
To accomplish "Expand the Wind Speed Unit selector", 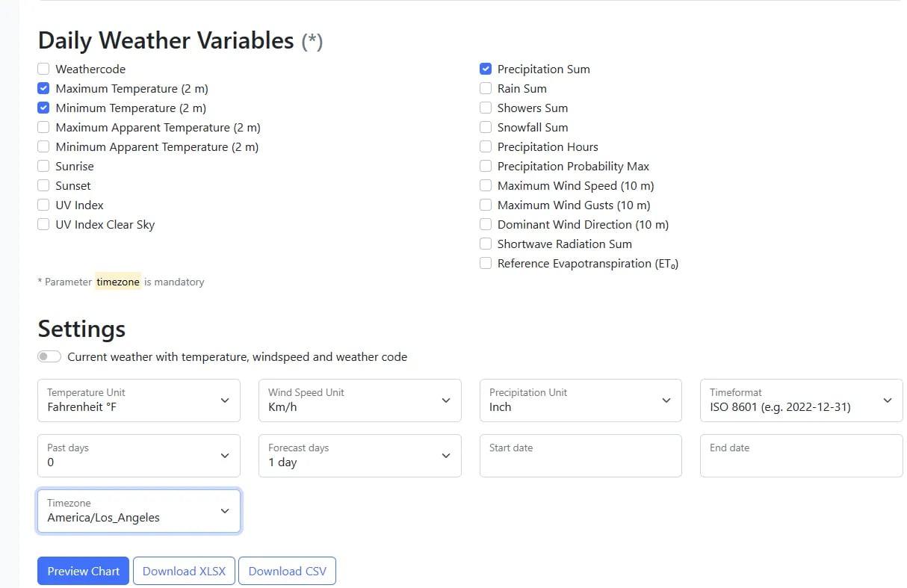I will [x=359, y=400].
